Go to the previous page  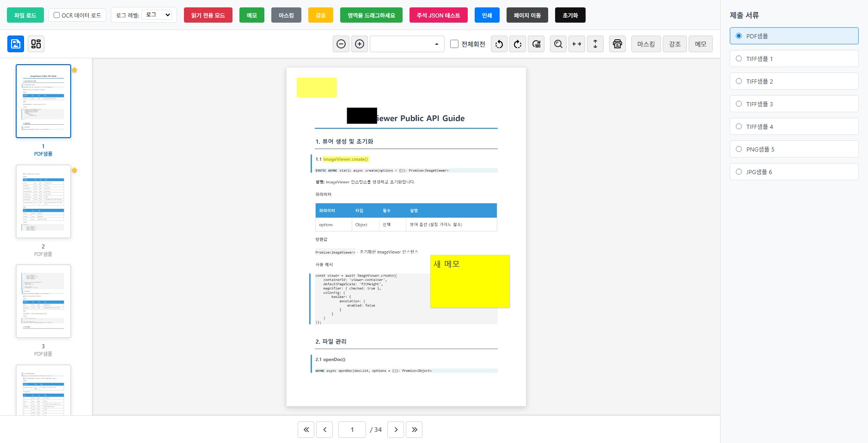324,430
